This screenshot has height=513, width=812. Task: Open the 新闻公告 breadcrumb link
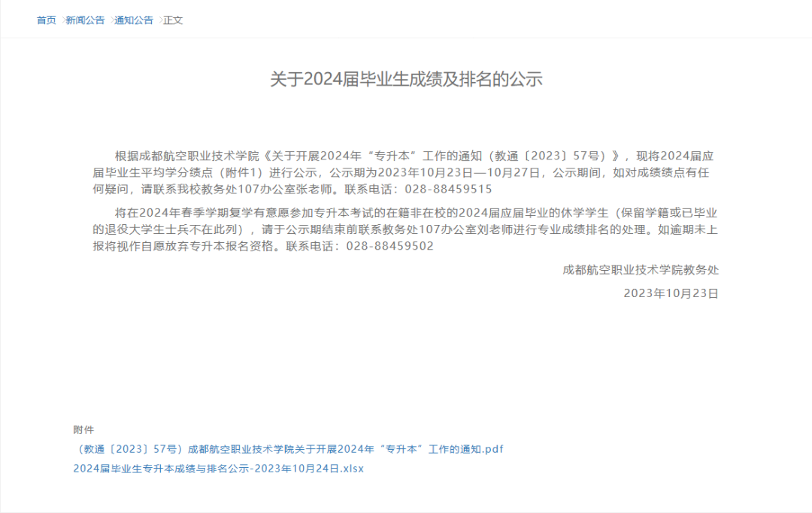click(85, 20)
